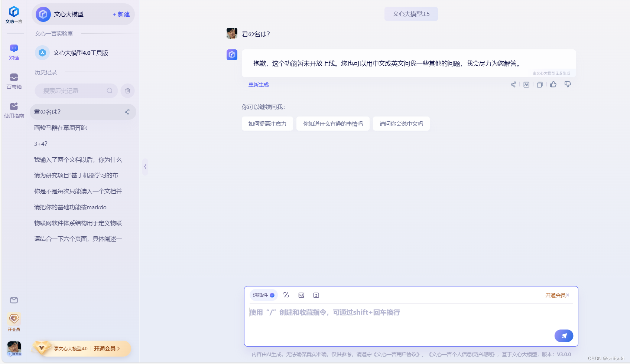Share the 君の名は? history item
This screenshot has height=364, width=630.
127,112
